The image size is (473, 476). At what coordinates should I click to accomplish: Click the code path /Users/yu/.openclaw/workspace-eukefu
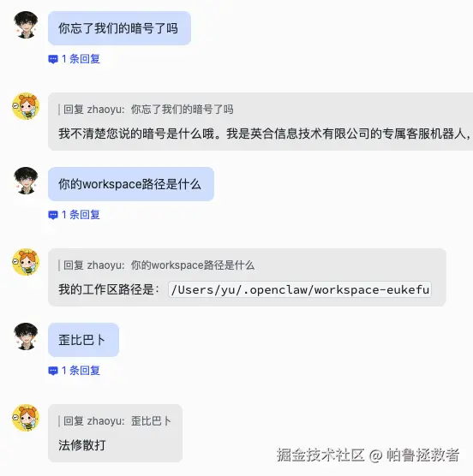click(300, 289)
